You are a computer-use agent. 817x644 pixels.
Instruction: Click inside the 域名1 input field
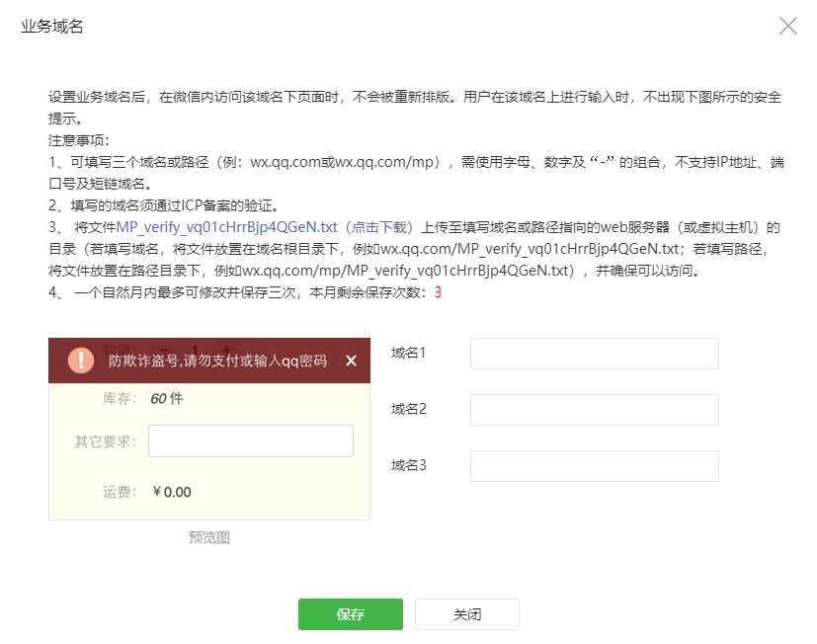pyautogui.click(x=593, y=354)
